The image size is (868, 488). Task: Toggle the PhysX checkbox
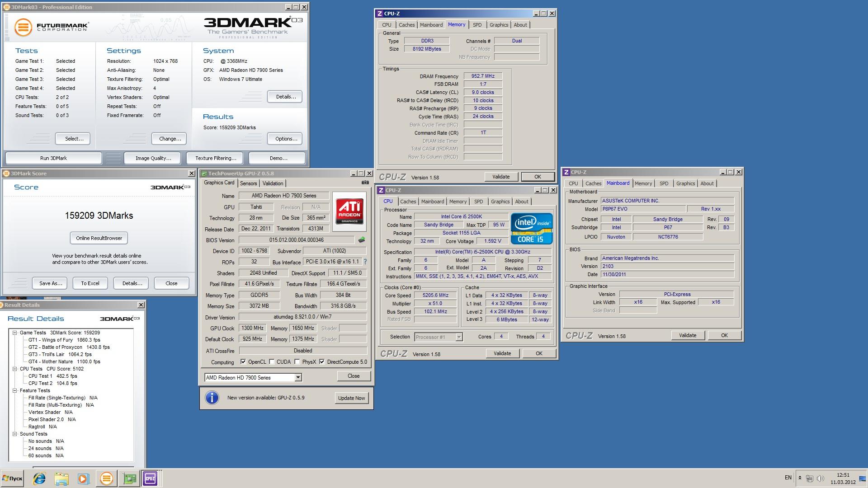pos(297,361)
